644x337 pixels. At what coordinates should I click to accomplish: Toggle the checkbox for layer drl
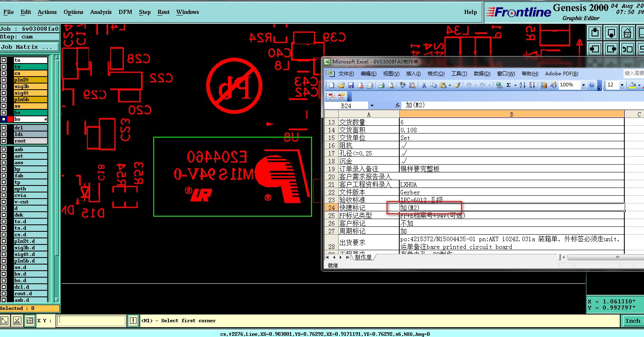[x=4, y=128]
